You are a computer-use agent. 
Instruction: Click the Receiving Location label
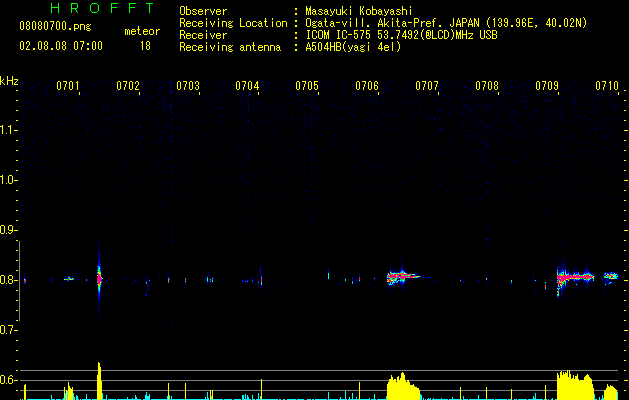[x=233, y=23]
